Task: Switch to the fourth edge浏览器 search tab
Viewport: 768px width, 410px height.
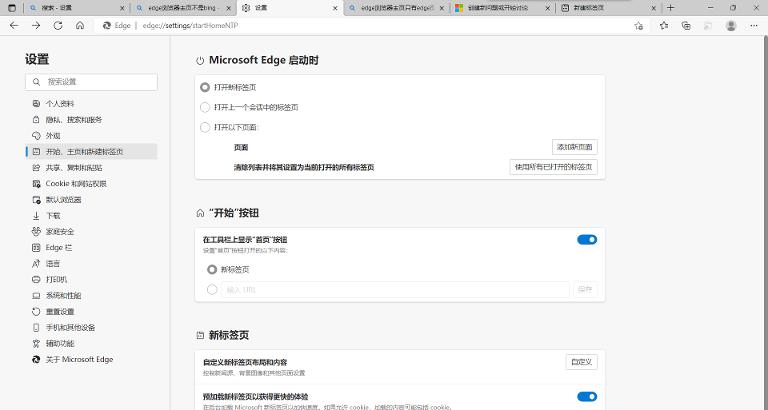Action: click(x=396, y=8)
